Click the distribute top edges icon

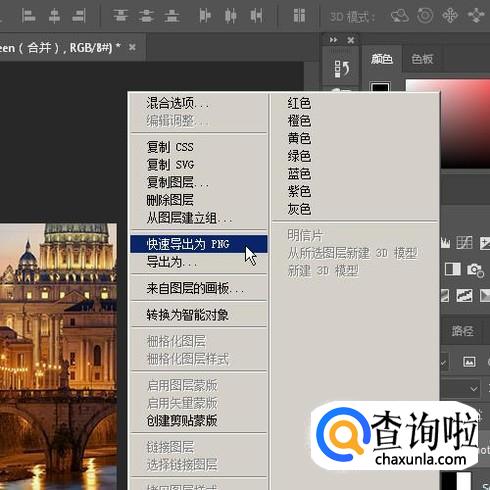tap(120, 16)
